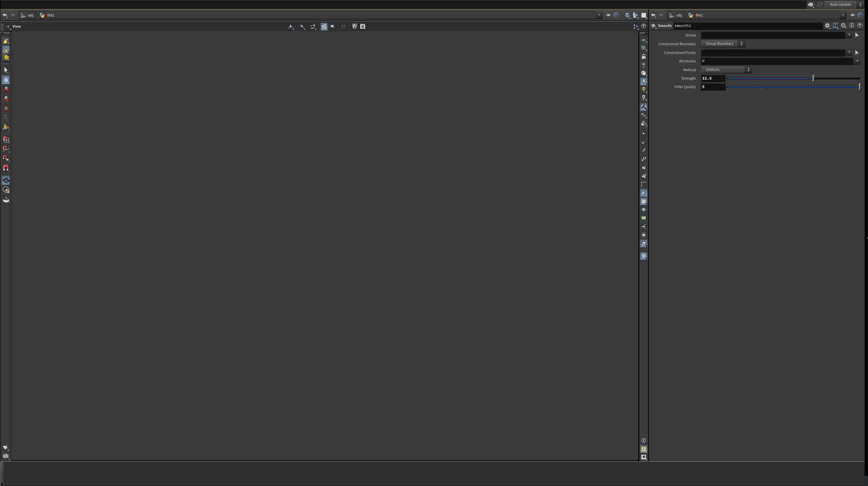Screen dimensions: 868x486
Task: Click the Filter Quality slider handle
Action: [860, 87]
